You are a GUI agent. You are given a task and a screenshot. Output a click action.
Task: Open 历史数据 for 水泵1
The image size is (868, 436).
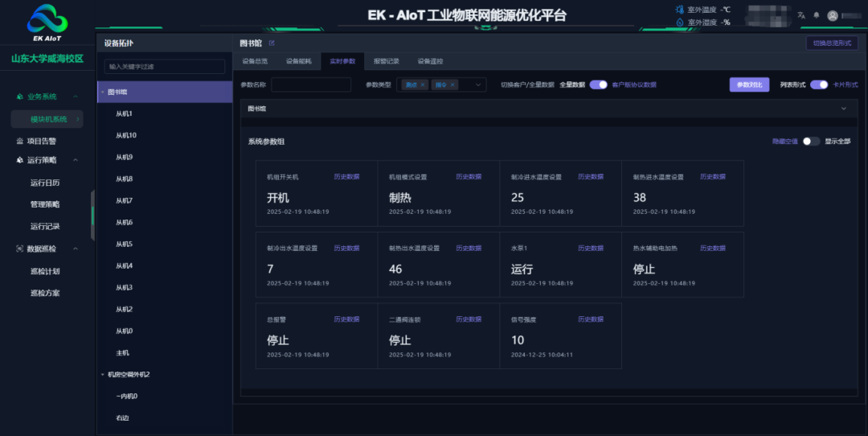[x=591, y=249]
